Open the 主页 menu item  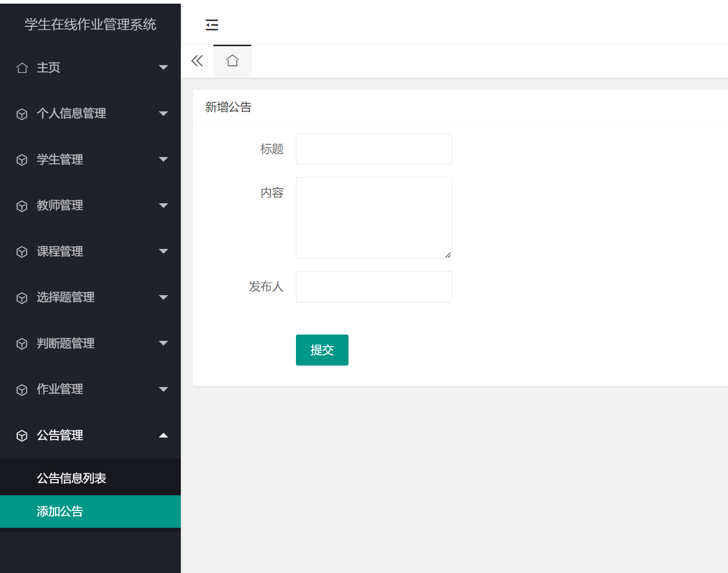coord(90,67)
